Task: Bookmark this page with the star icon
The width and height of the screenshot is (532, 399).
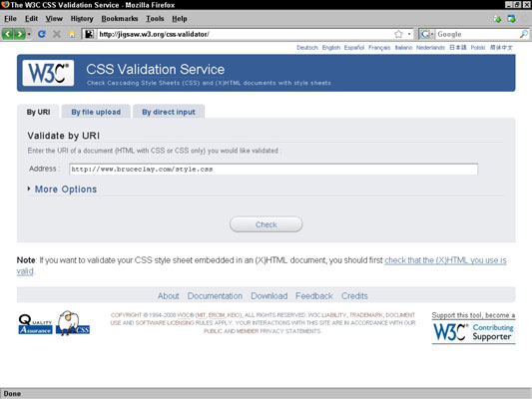Action: point(398,34)
